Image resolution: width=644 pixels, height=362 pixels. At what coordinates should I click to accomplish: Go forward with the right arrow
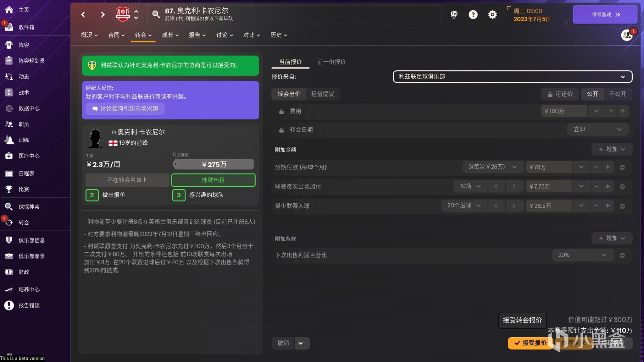(x=103, y=14)
